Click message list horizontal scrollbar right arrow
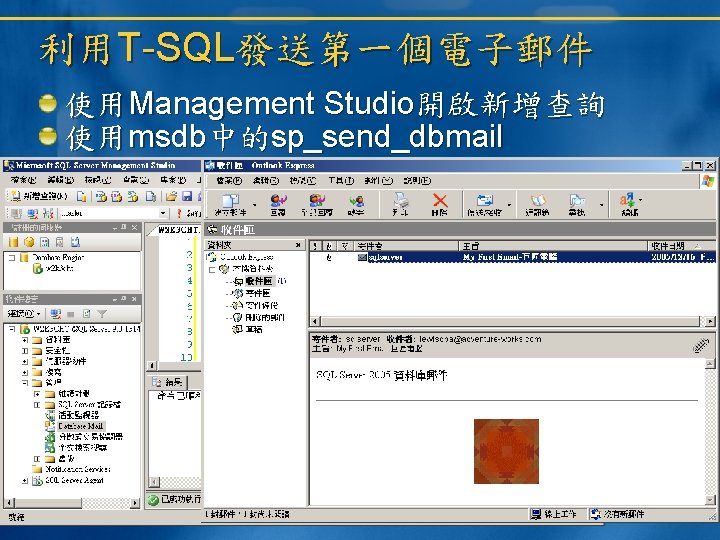The width and height of the screenshot is (720, 540). (x=710, y=321)
